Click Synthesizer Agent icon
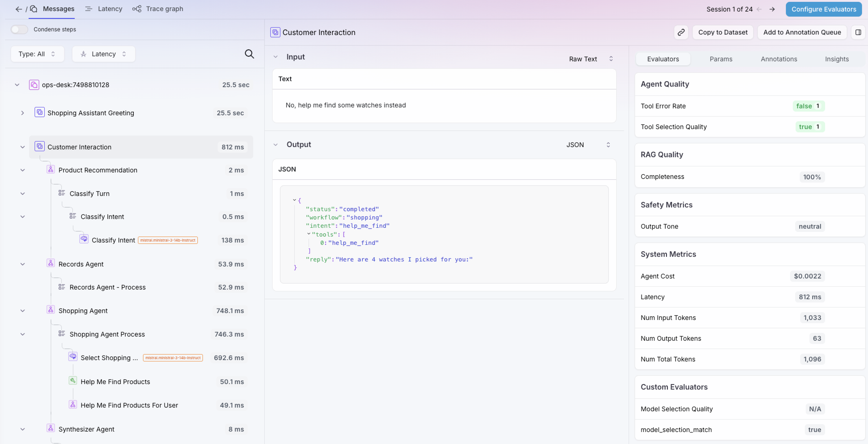 (51, 428)
